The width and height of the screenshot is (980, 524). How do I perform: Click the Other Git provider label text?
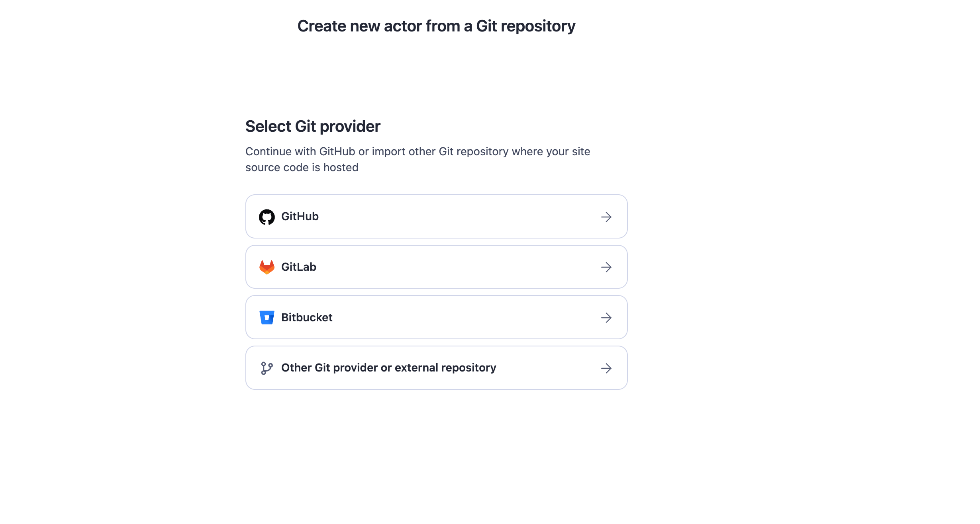pos(388,368)
